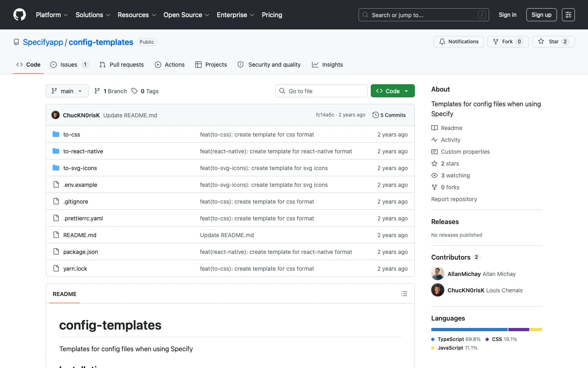Star the repository
The height and width of the screenshot is (368, 588).
click(553, 42)
